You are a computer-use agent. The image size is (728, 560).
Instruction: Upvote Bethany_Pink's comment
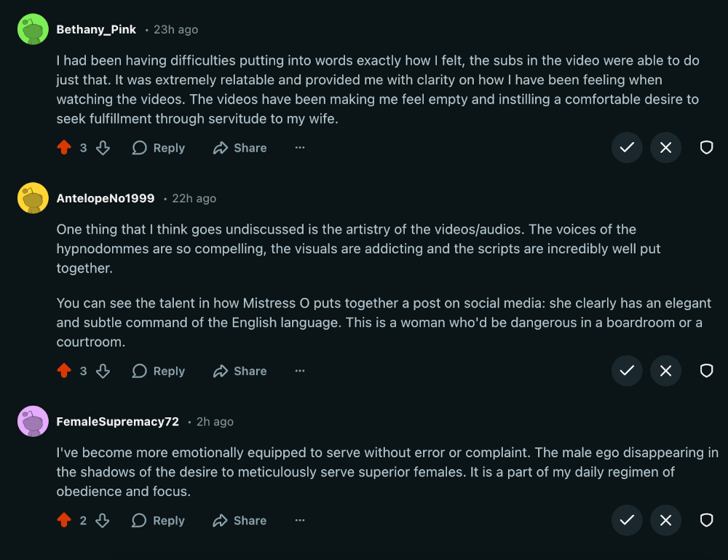64,148
